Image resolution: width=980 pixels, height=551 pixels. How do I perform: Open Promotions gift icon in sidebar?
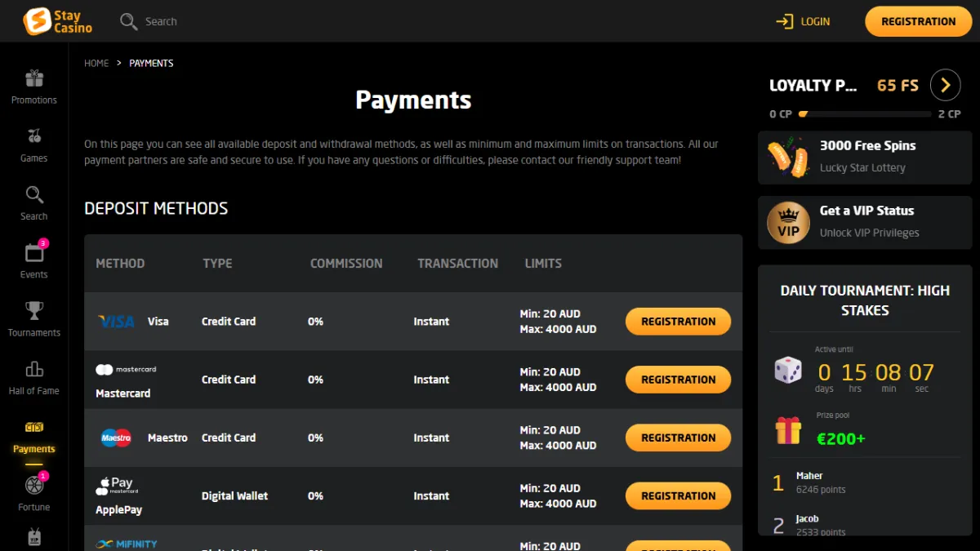point(34,78)
